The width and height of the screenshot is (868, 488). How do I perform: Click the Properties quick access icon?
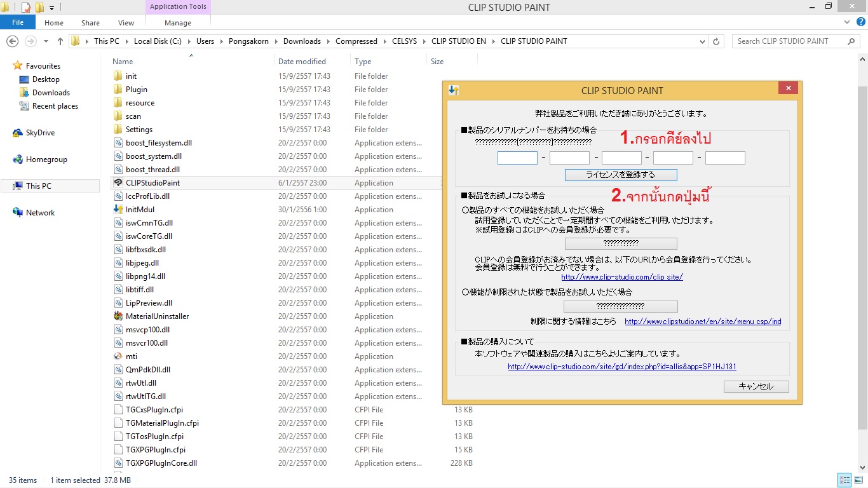point(26,8)
